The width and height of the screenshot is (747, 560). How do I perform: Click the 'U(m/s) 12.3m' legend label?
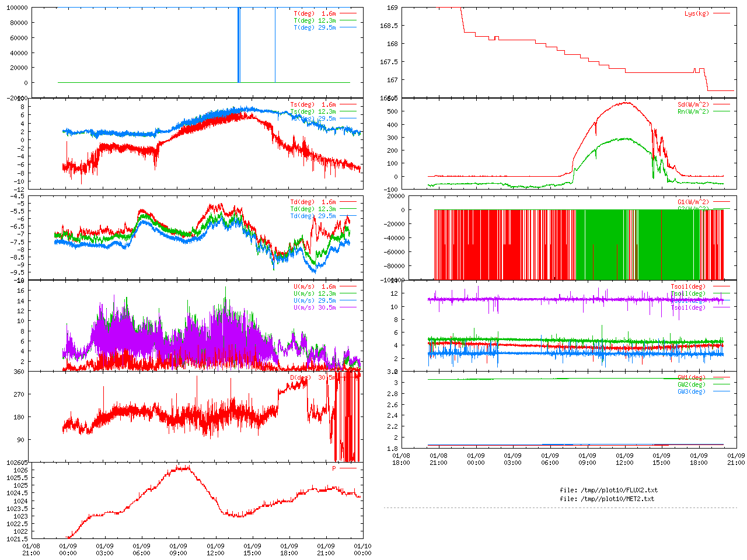click(x=315, y=293)
